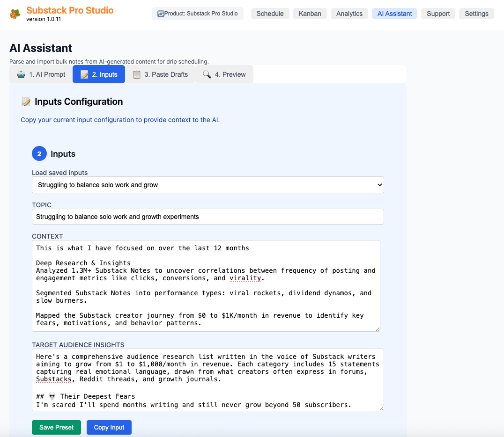Click the "Load saved inputs" label

(x=60, y=173)
